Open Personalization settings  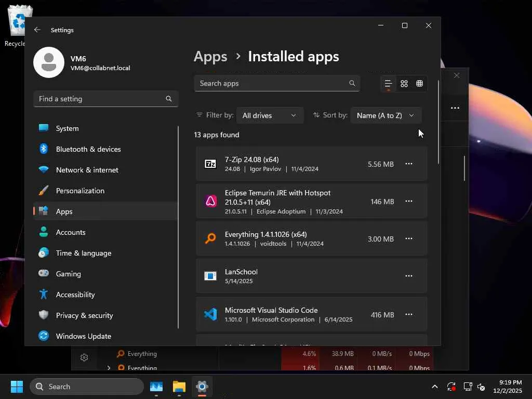pos(105,191)
